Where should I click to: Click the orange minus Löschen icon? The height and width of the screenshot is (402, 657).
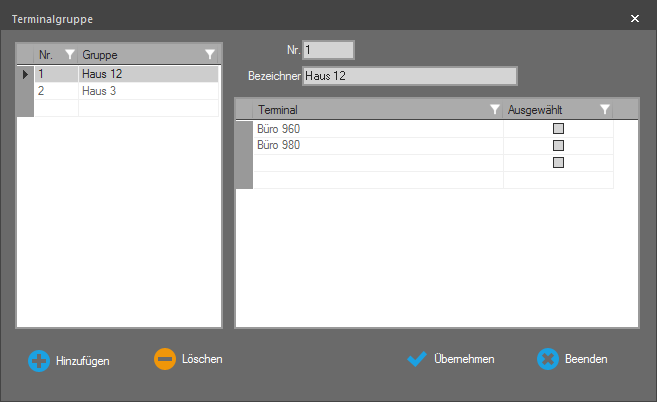coord(164,359)
